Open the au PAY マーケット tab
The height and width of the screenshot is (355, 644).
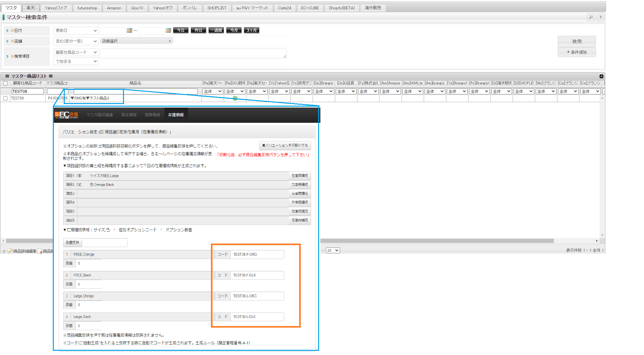click(252, 8)
